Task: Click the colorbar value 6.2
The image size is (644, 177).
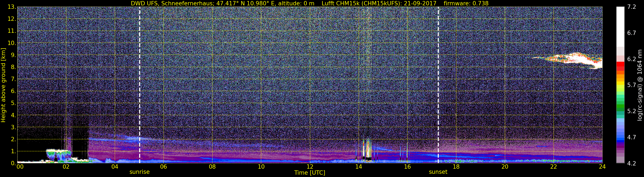Action: 632,59
